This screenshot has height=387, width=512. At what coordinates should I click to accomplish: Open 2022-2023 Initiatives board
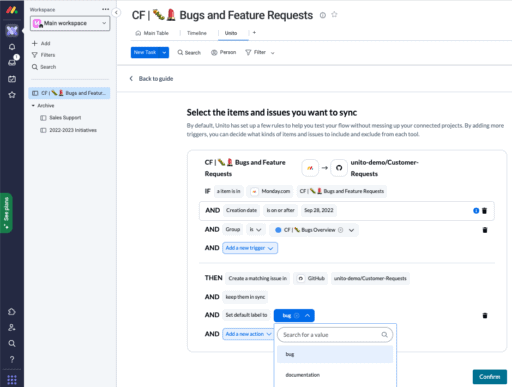point(69,130)
